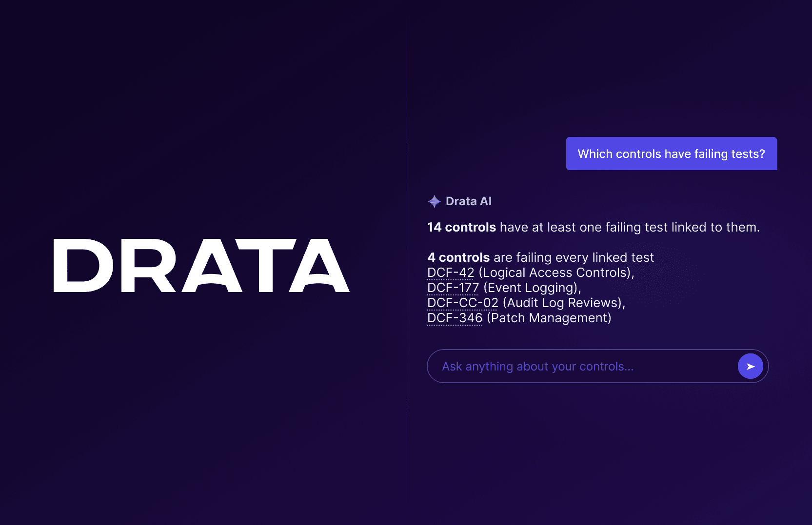Image resolution: width=812 pixels, height=525 pixels.
Task: Click the bold '4 controls' text
Action: click(458, 257)
